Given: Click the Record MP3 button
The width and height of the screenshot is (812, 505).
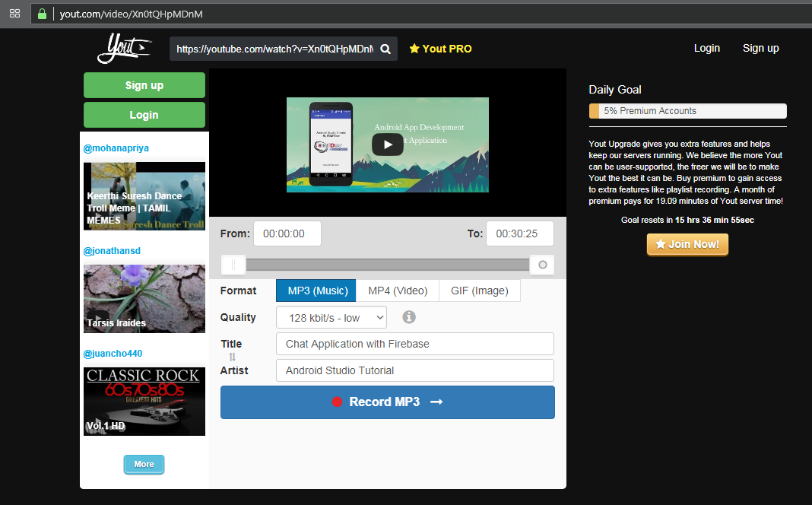Looking at the screenshot, I should 387,402.
